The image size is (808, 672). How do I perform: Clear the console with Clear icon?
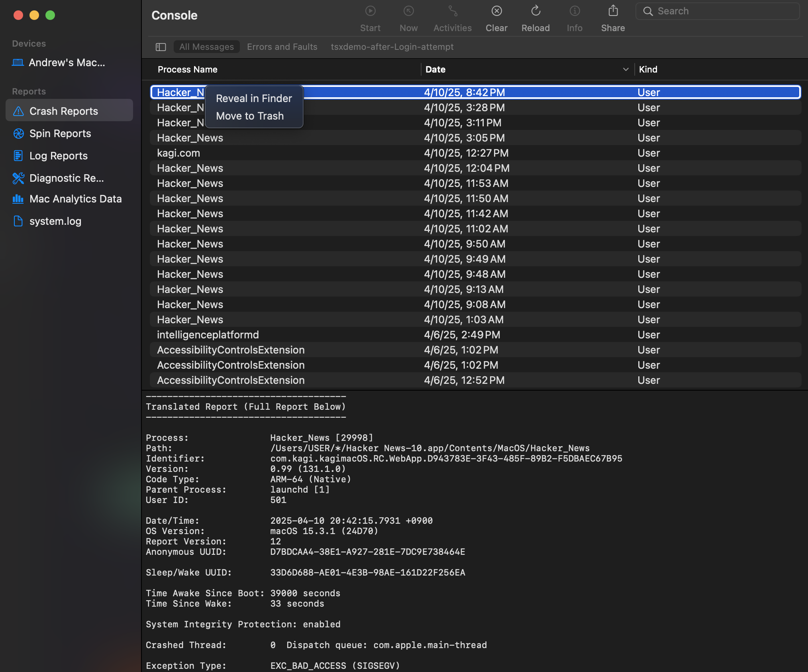tap(496, 11)
